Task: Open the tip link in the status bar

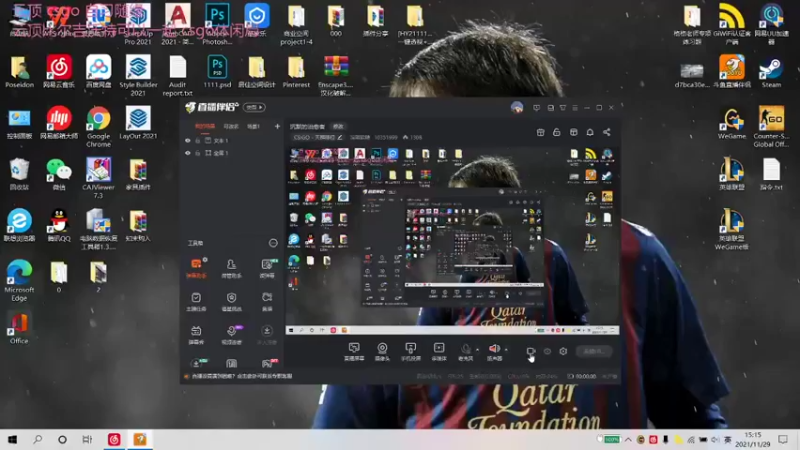Action: [242, 376]
